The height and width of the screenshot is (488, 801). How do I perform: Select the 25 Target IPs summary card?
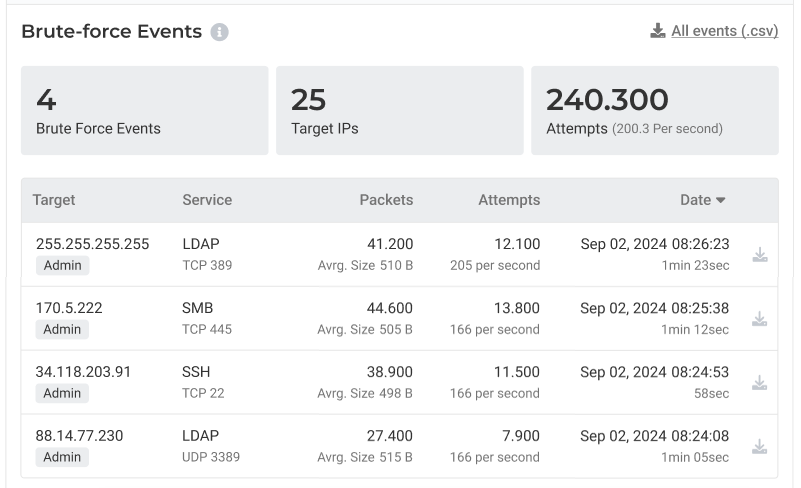(400, 110)
